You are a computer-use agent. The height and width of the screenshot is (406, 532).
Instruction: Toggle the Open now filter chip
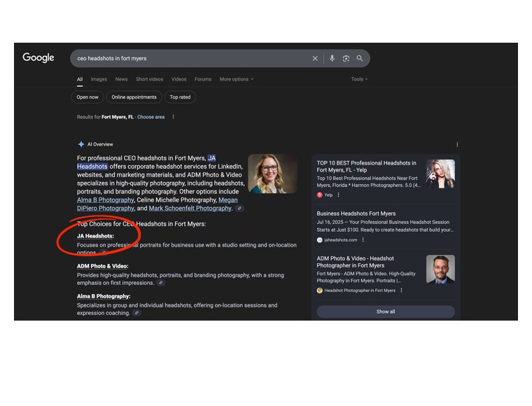tap(87, 97)
